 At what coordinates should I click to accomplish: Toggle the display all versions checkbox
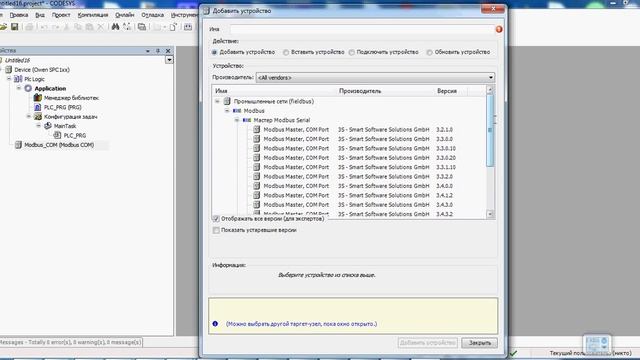[216, 219]
